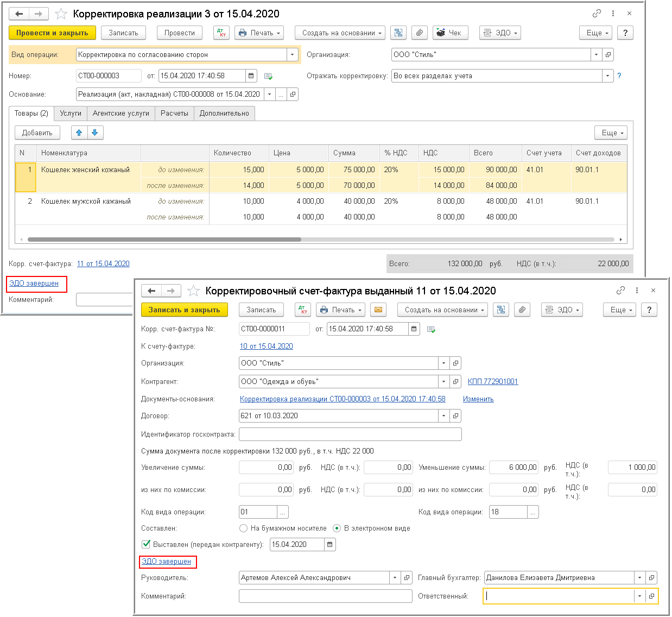
Task: Move row up with blue up arrow
Action: [79, 133]
